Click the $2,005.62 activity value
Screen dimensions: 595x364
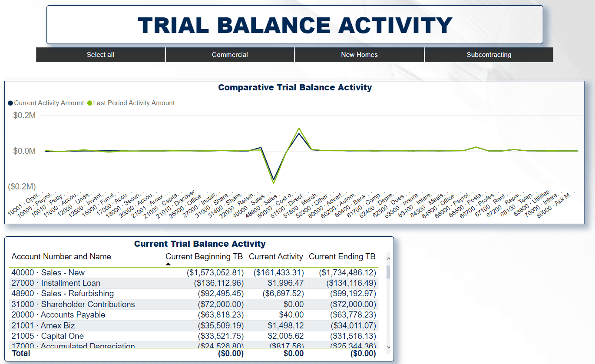286,336
